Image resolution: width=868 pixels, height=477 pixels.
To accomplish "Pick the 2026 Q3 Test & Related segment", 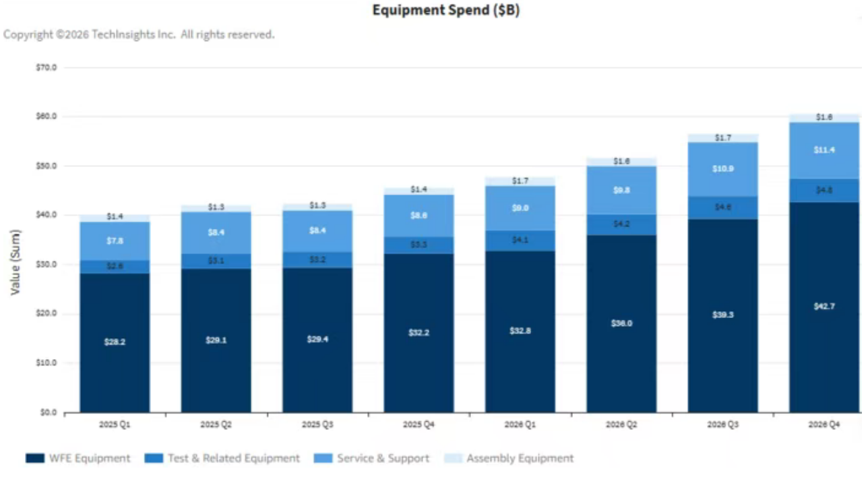I will (723, 208).
